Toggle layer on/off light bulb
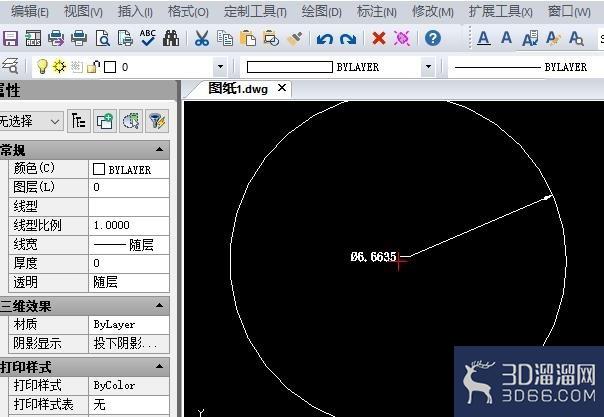604x417 pixels. 42,67
